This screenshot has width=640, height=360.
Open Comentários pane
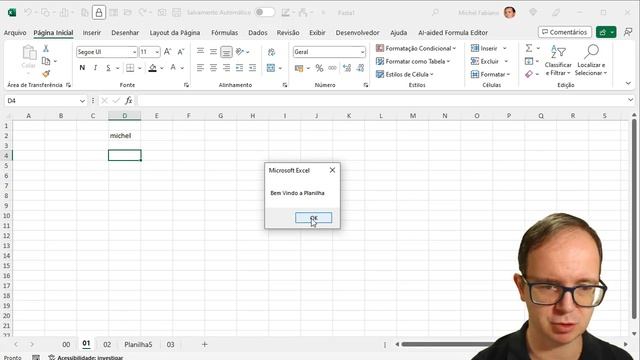[564, 32]
